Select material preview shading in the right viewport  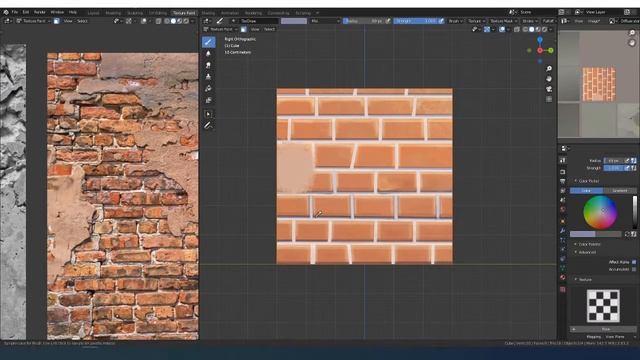[538, 29]
